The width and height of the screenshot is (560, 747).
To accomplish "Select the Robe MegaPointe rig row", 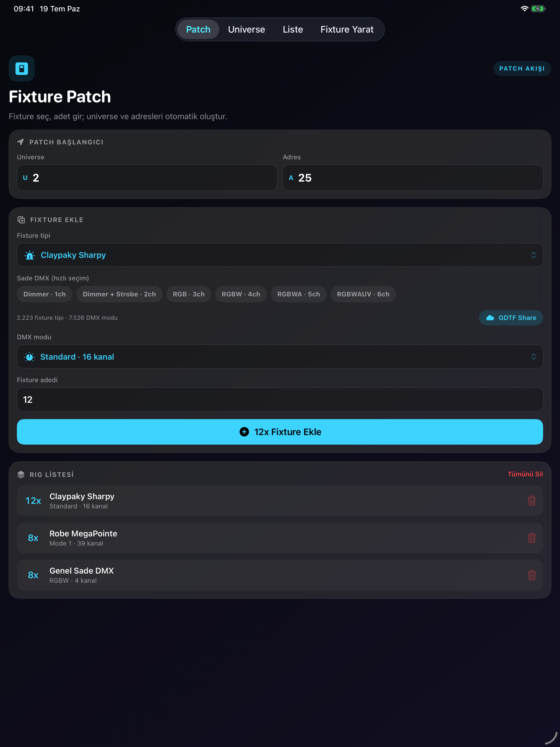I will click(x=280, y=538).
